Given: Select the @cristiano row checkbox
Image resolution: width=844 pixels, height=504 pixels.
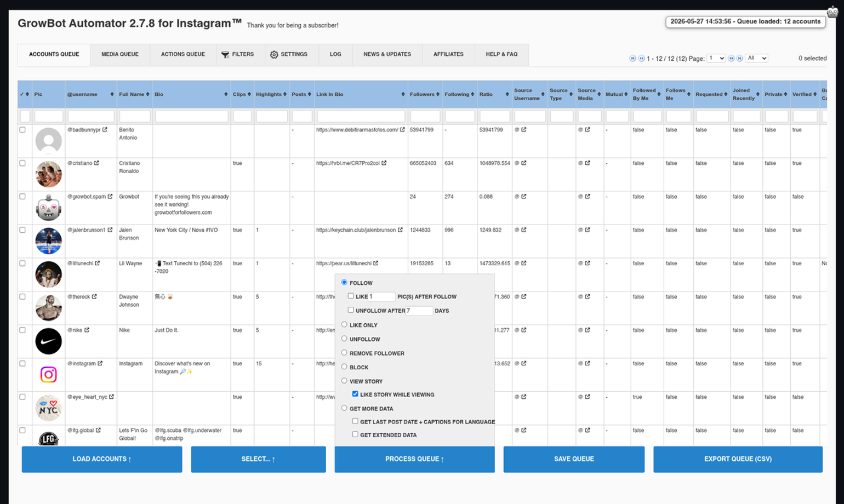Looking at the screenshot, I should click(22, 163).
